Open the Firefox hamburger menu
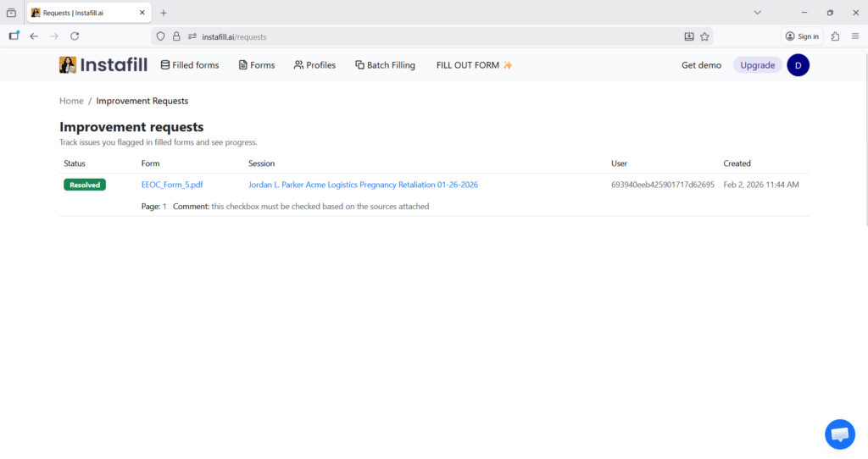Viewport: 868px width, 459px height. pyautogui.click(x=854, y=36)
